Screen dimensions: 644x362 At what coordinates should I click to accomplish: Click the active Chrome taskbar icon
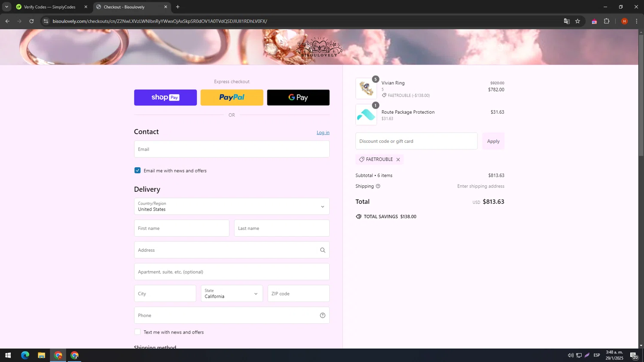(58, 355)
